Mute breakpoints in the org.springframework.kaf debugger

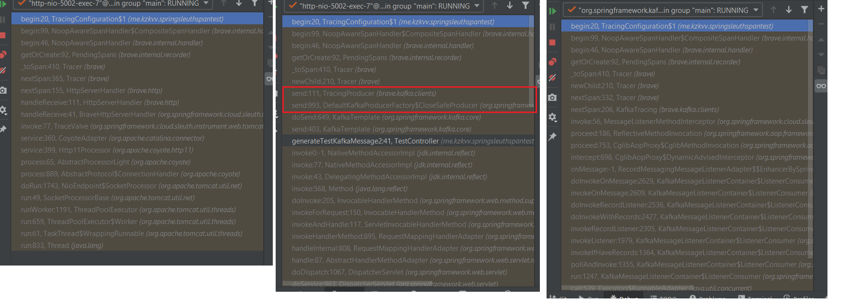coord(552,78)
